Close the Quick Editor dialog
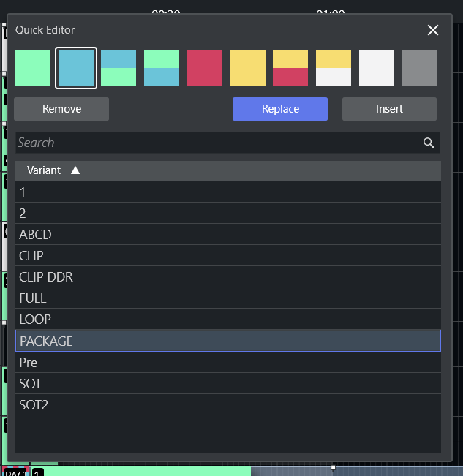The width and height of the screenshot is (463, 476). point(433,30)
